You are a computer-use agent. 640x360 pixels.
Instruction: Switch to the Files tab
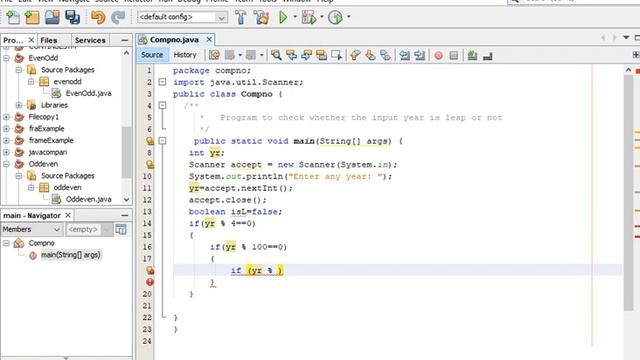pos(49,40)
